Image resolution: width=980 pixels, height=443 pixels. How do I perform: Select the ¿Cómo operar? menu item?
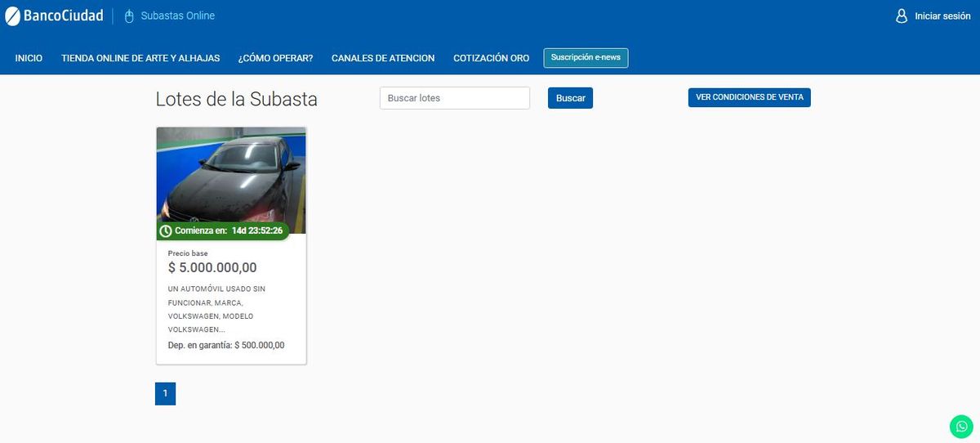click(275, 58)
